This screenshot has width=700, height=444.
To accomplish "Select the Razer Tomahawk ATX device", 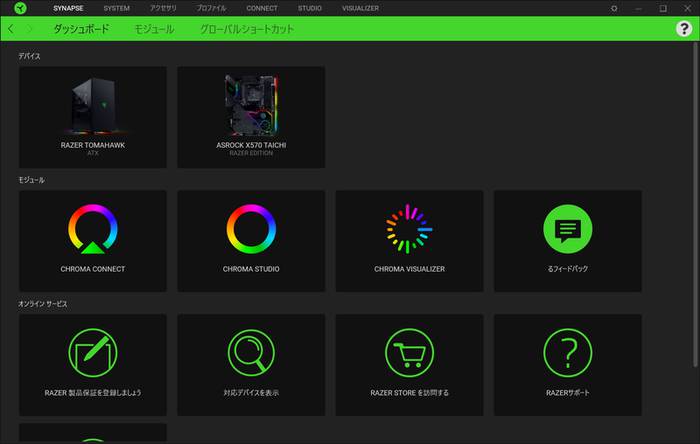I will point(92,117).
